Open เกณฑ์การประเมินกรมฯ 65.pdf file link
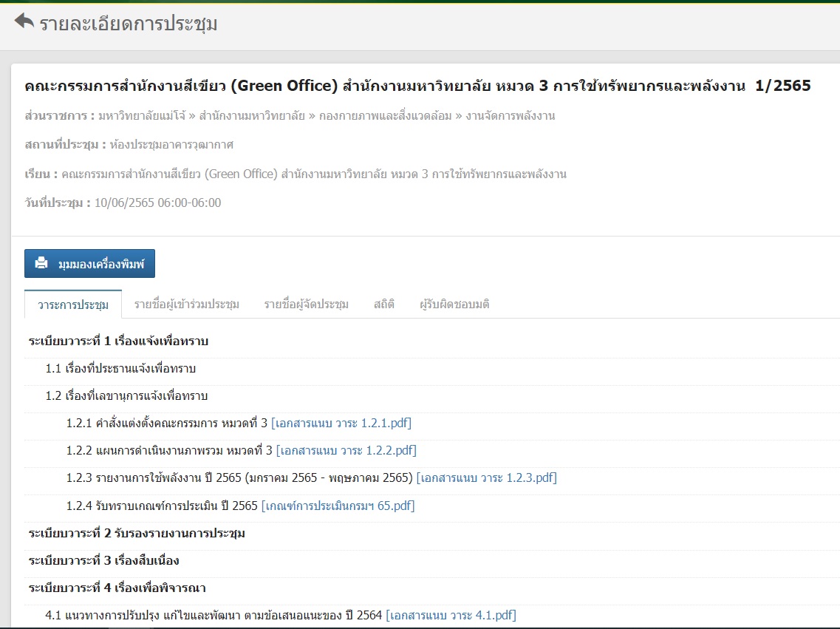 coord(338,506)
